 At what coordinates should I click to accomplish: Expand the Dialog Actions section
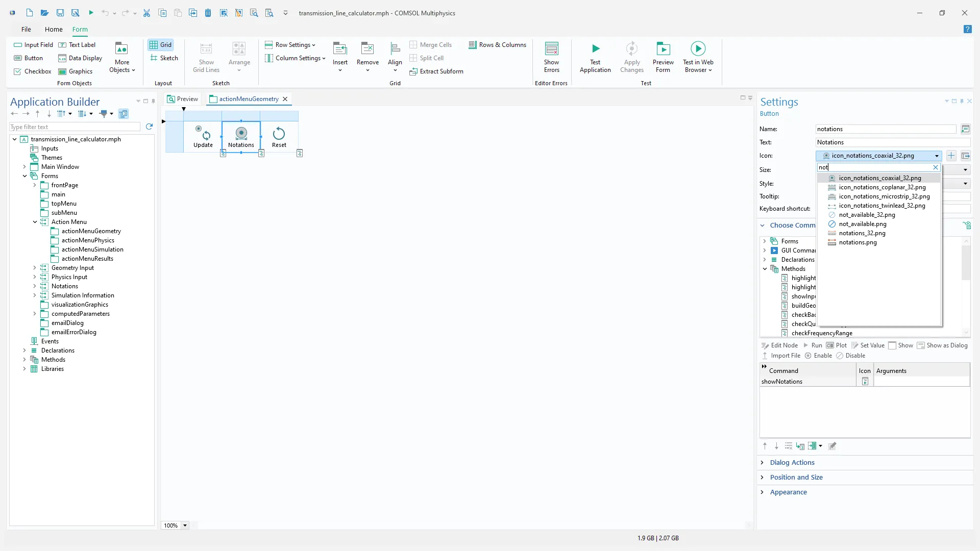point(792,463)
